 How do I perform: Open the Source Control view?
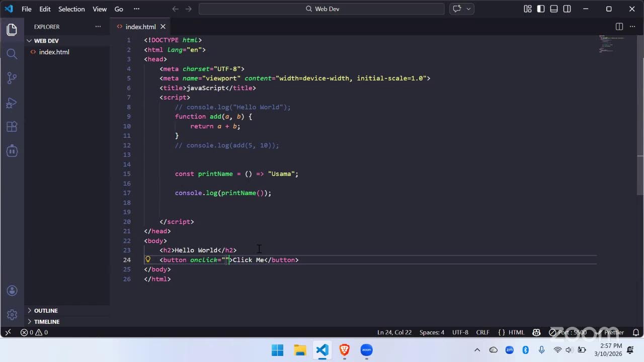click(x=12, y=78)
